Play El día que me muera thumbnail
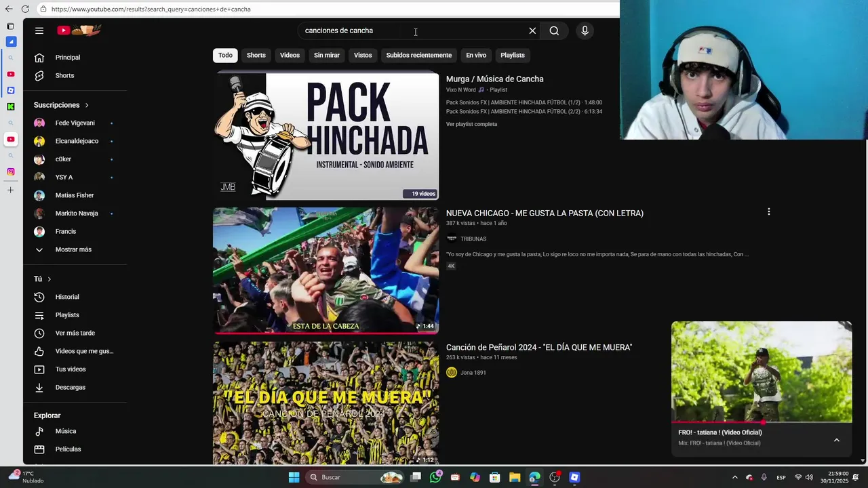Image resolution: width=868 pixels, height=488 pixels. [x=326, y=403]
